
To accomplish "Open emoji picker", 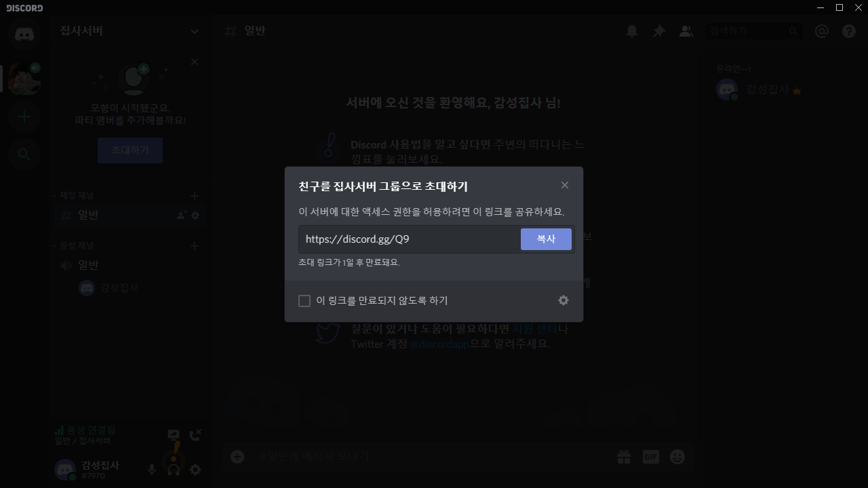I will (x=677, y=457).
